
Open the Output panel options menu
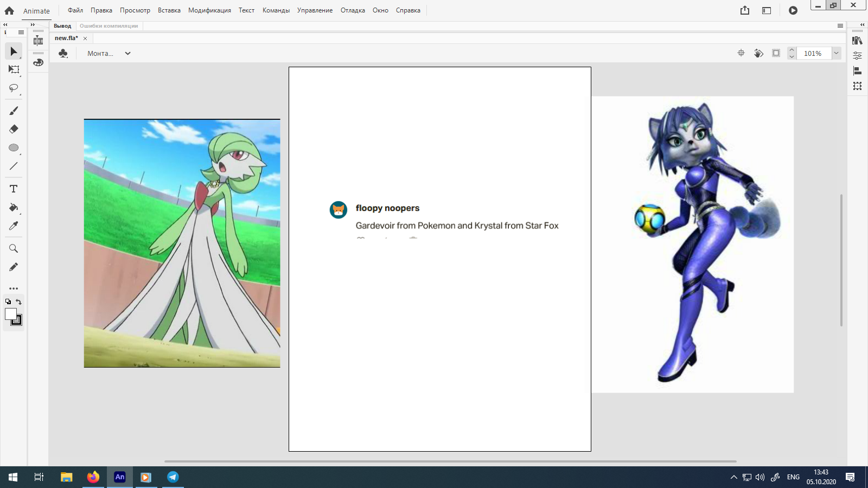(x=840, y=26)
